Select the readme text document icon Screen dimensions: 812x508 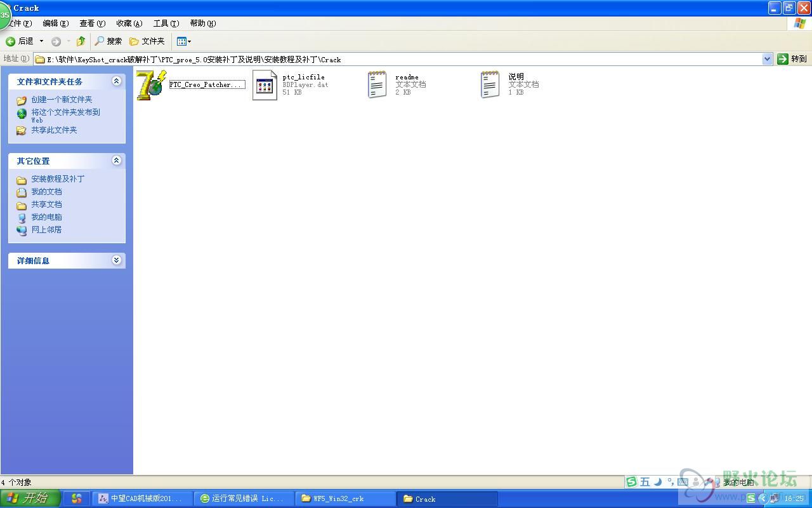(x=377, y=84)
